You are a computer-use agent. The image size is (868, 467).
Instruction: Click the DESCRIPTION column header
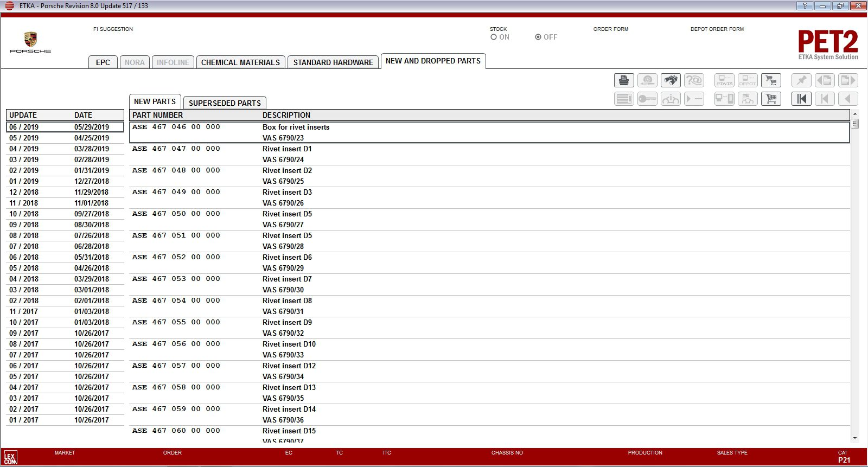point(286,115)
